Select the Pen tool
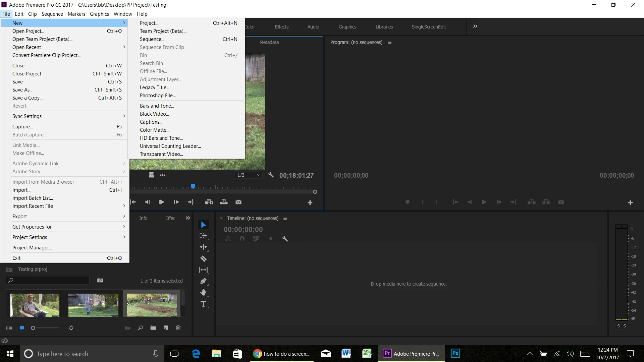The image size is (644, 362). (x=203, y=281)
